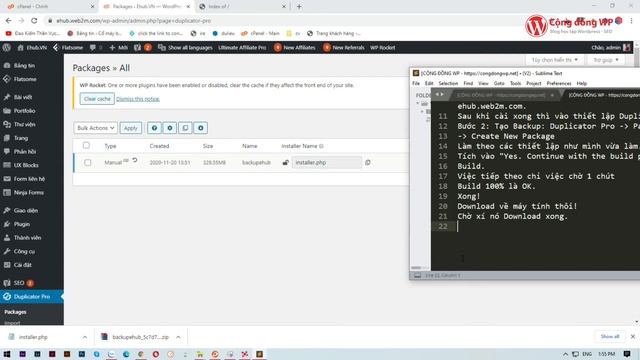
Task: Show all downloads
Action: coord(610,337)
